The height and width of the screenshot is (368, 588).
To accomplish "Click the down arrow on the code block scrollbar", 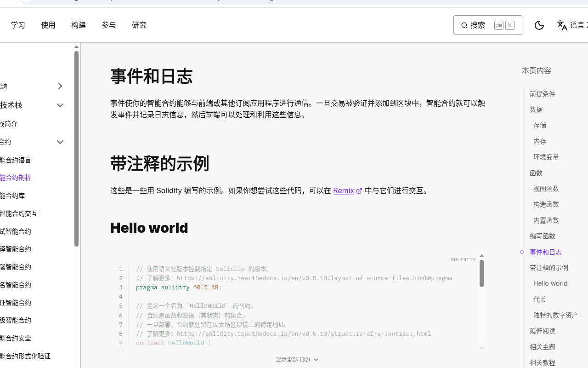I will pyautogui.click(x=481, y=348).
